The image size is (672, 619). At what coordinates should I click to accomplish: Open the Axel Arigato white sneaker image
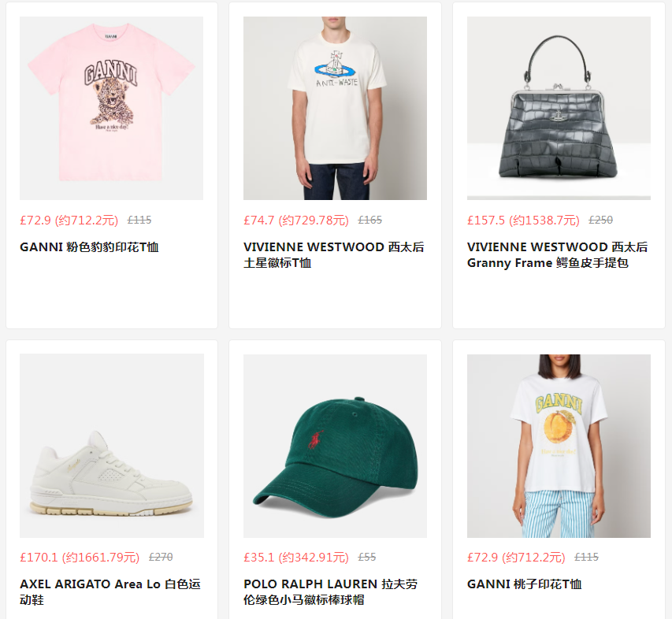coord(112,446)
